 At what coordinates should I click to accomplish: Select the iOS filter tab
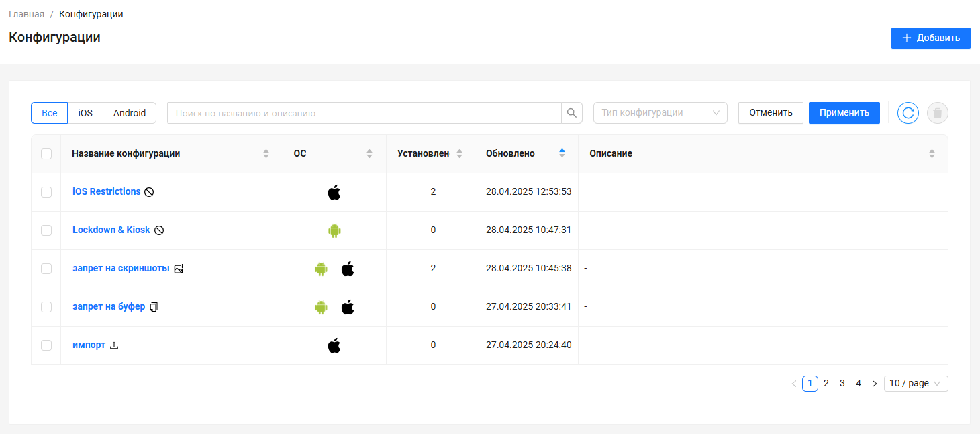85,113
